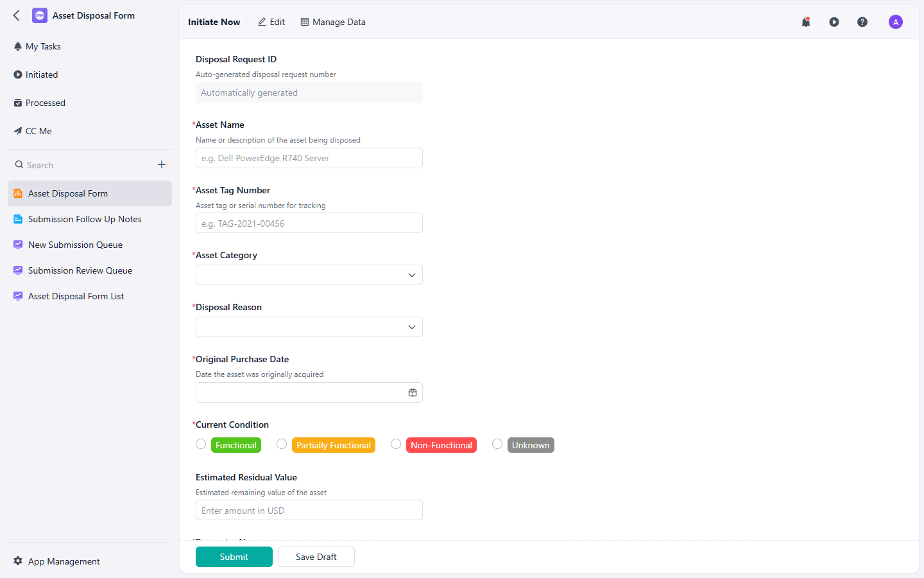Click the App Management gear icon

click(x=18, y=561)
